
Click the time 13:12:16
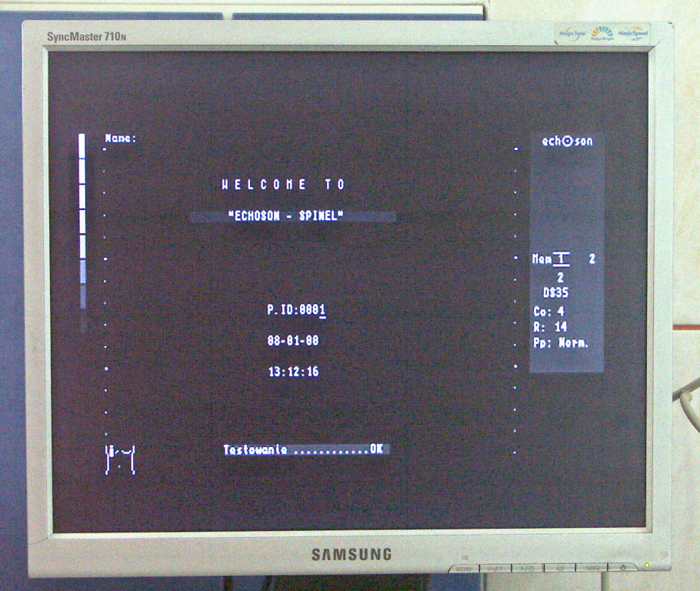pyautogui.click(x=293, y=372)
